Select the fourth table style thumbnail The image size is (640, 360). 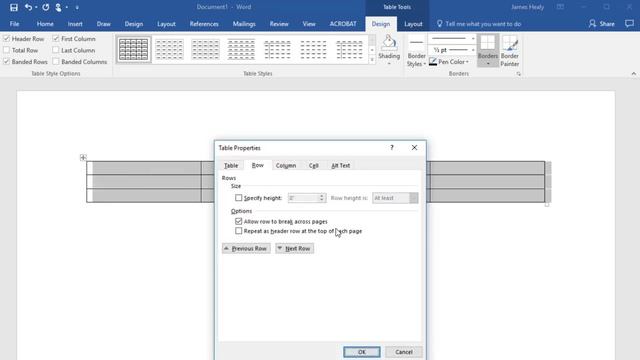(241, 49)
